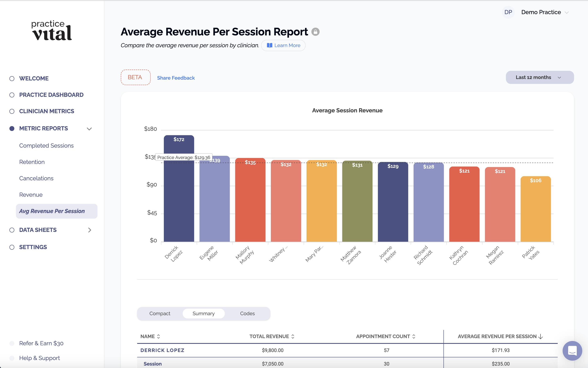Click the Learn More button

click(283, 45)
